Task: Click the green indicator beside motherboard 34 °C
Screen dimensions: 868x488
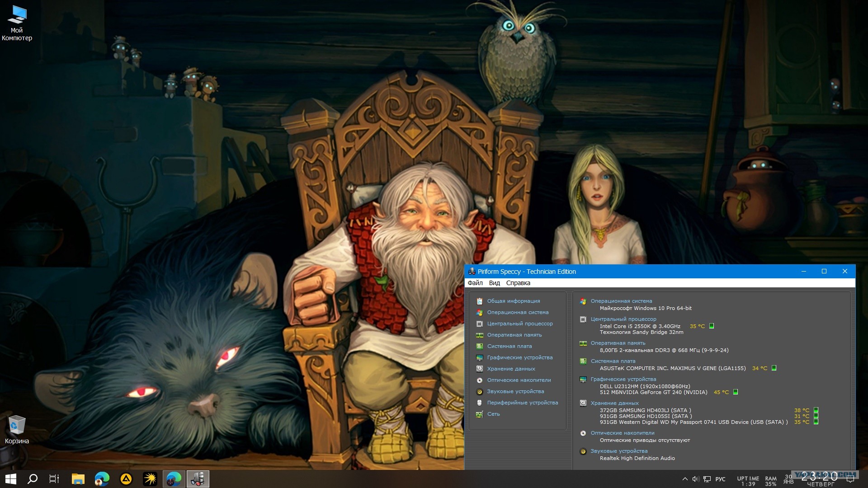Action: pos(774,368)
